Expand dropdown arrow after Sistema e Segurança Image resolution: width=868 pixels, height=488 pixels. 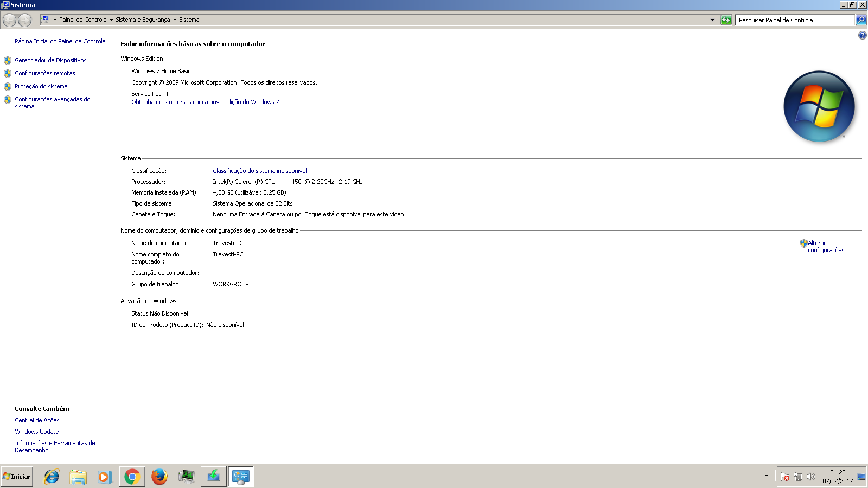(175, 20)
